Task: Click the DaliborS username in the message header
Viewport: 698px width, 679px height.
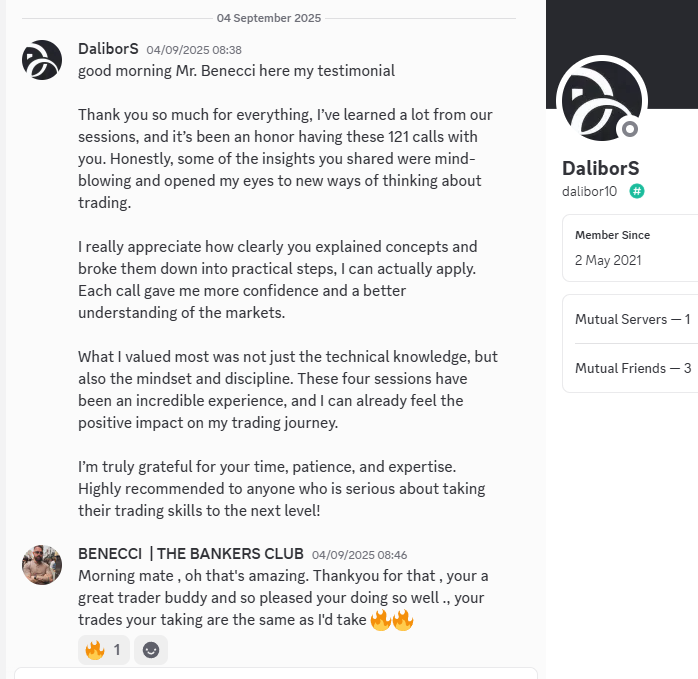Action: (108, 49)
